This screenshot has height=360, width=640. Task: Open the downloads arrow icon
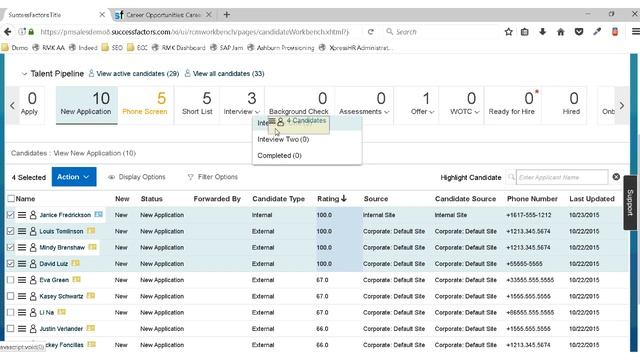[x=542, y=32]
